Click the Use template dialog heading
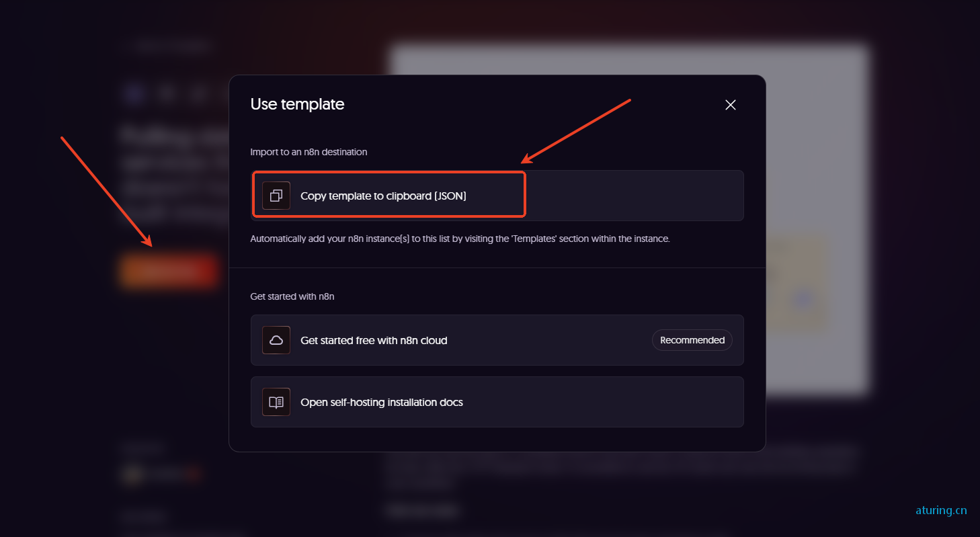Viewport: 980px width, 537px height. 297,104
